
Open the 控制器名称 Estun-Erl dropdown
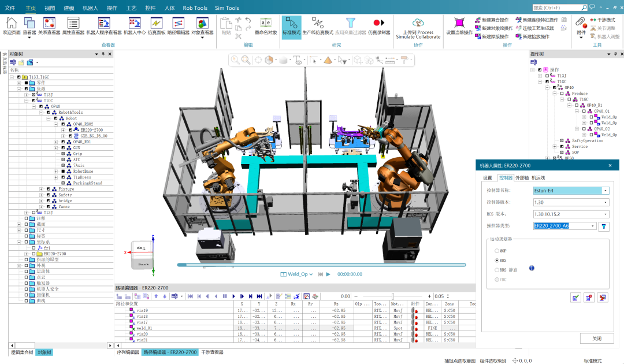(x=605, y=191)
